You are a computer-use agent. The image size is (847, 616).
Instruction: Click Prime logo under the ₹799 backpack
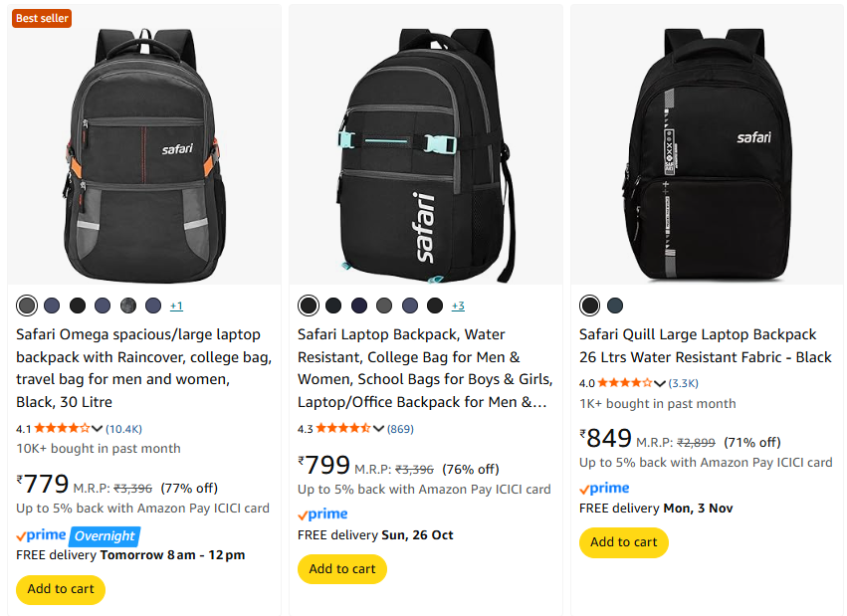(322, 514)
